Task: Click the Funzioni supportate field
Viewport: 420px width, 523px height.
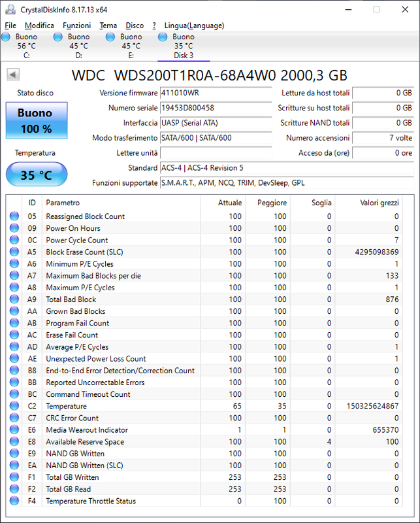Action: (x=287, y=183)
